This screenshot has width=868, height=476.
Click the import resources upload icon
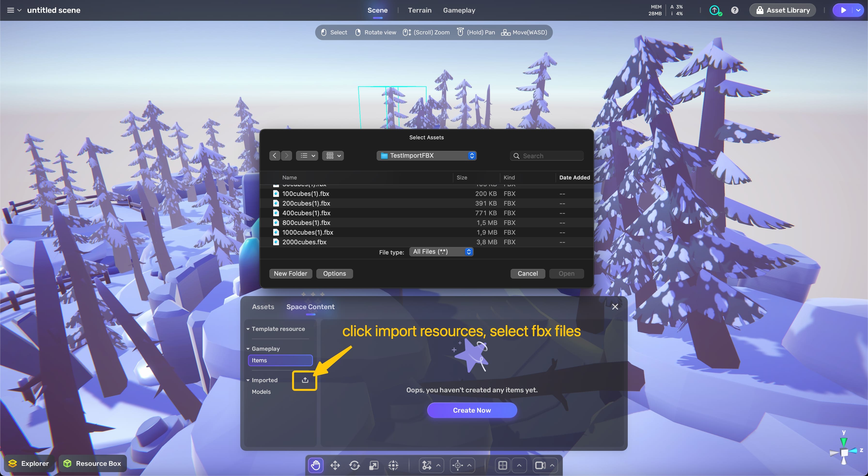[305, 380]
